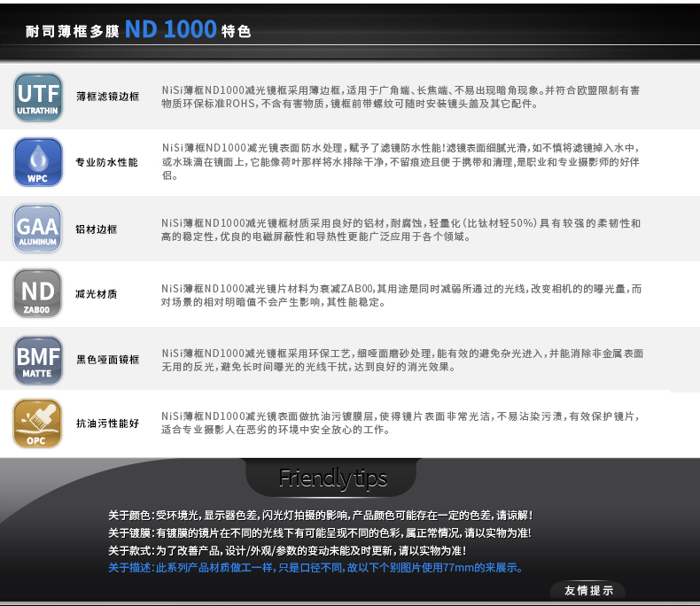The image size is (700, 606).
Task: Click the 黑色哑面镜框 label
Action: tap(107, 359)
